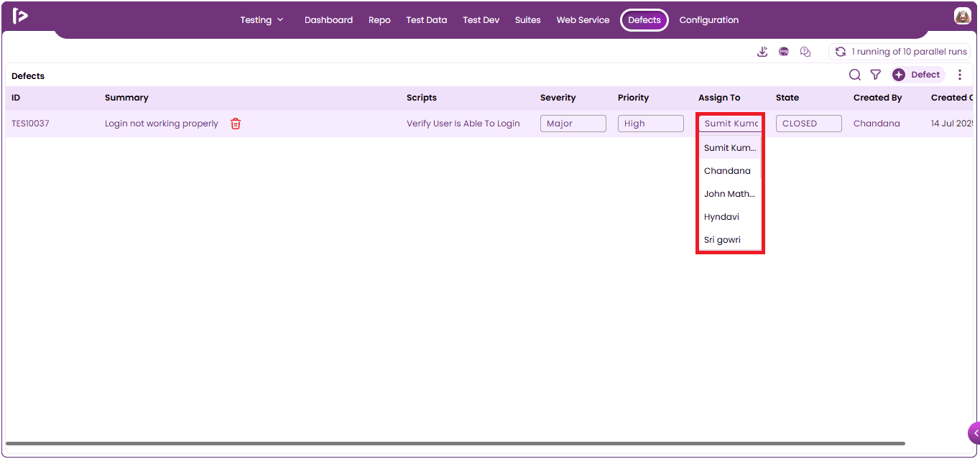Select John Math... from assignee list
The width and height of the screenshot is (980, 459).
tap(730, 194)
